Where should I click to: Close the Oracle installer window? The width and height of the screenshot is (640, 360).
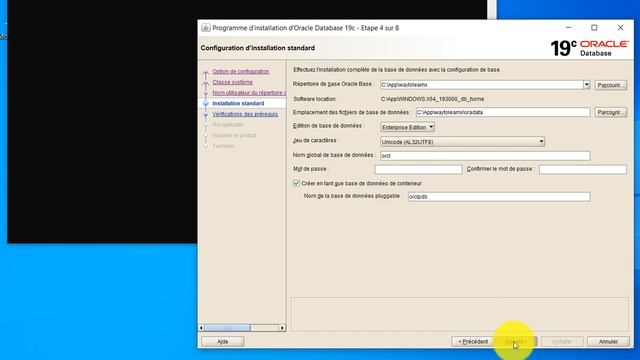(x=620, y=28)
